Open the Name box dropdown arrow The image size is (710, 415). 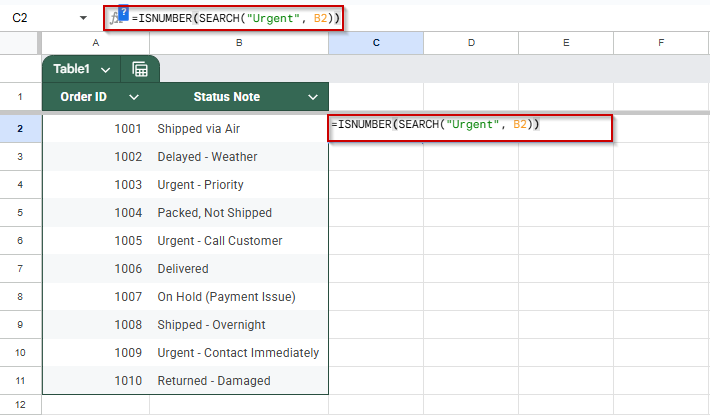tap(83, 18)
